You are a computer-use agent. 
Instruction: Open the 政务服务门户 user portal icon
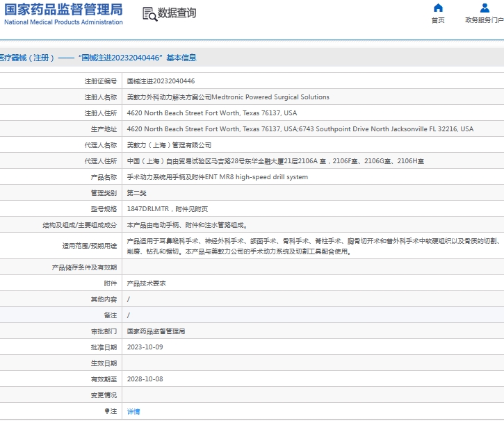point(485,8)
